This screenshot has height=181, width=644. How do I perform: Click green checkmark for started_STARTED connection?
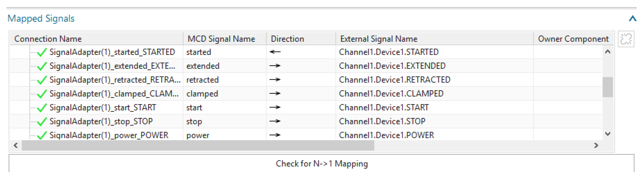(x=42, y=52)
